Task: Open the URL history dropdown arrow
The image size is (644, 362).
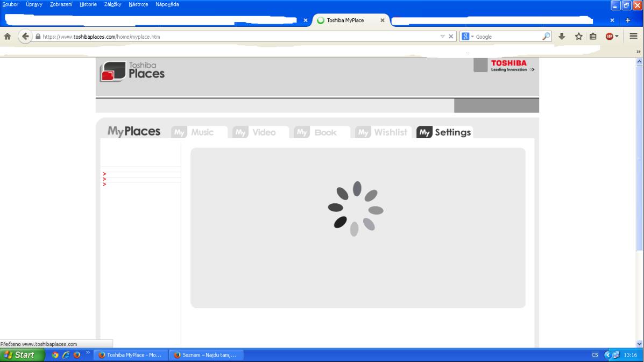Action: click(442, 37)
